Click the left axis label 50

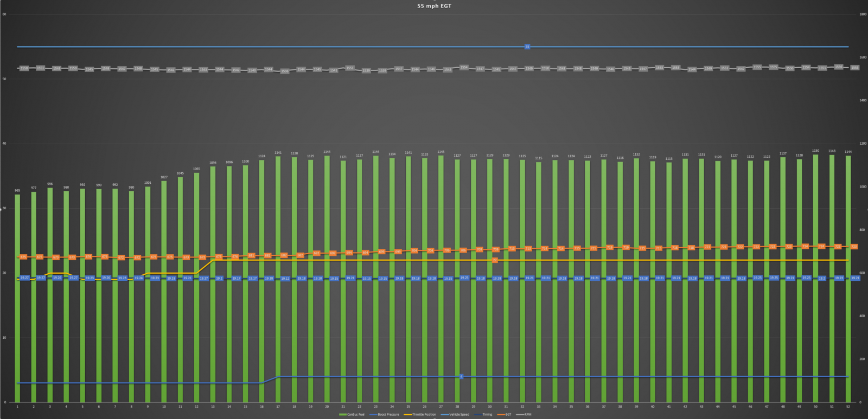[4, 79]
